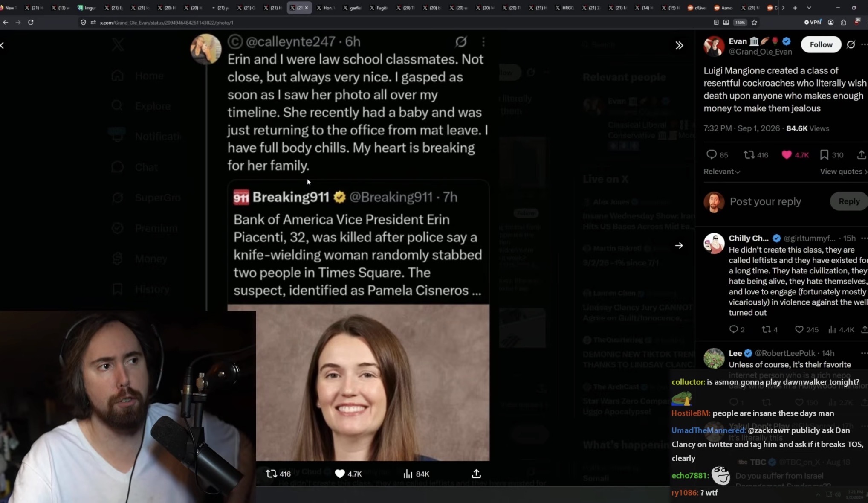Open the Relevant replies sort dropdown

click(x=721, y=172)
